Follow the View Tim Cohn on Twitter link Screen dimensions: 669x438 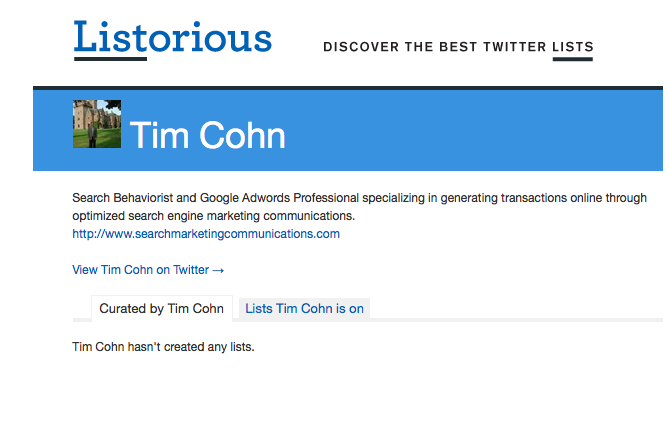click(x=141, y=270)
